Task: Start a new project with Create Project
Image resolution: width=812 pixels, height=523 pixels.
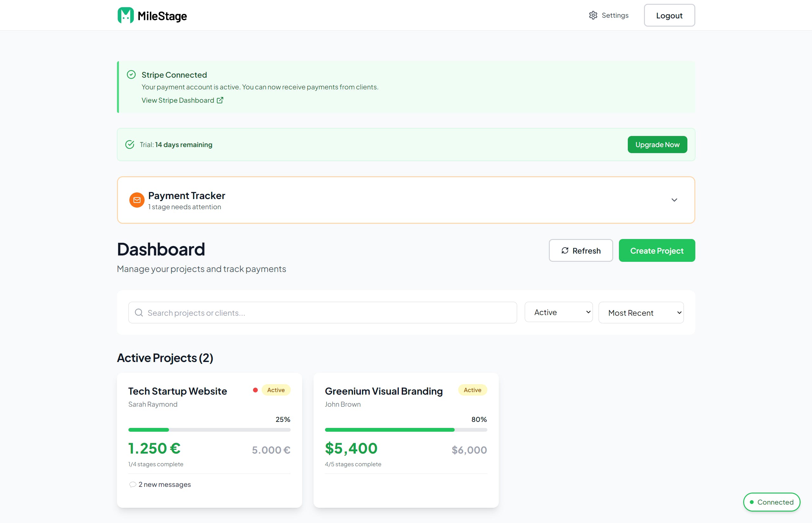Action: click(x=656, y=251)
